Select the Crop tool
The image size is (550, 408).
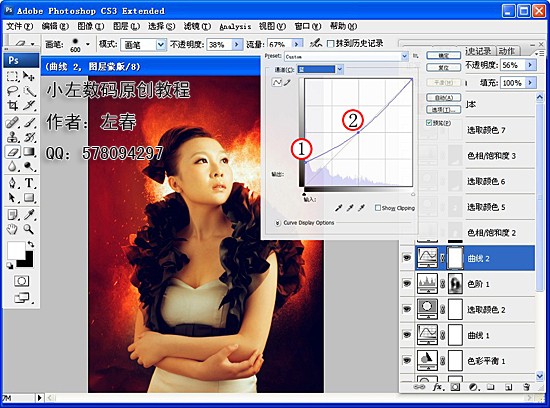(13, 105)
